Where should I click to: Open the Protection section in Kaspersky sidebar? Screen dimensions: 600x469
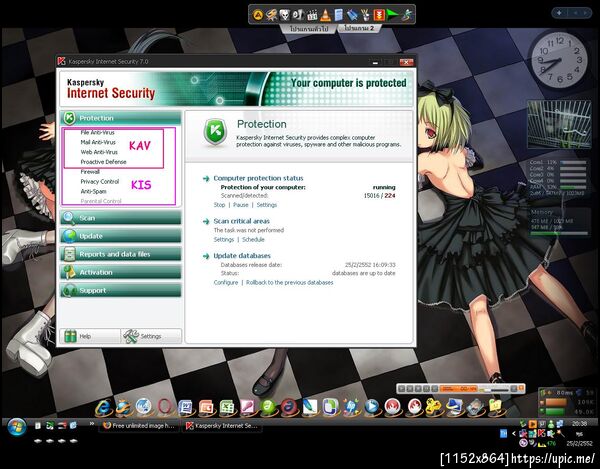pos(121,118)
